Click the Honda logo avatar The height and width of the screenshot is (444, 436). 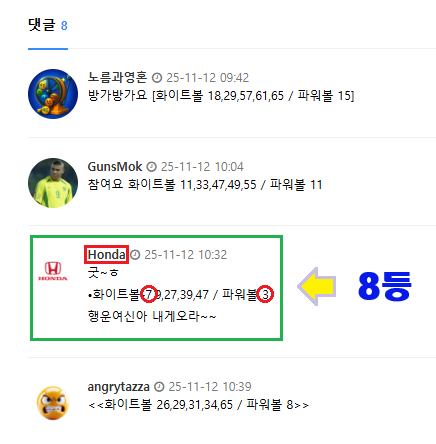(53, 271)
